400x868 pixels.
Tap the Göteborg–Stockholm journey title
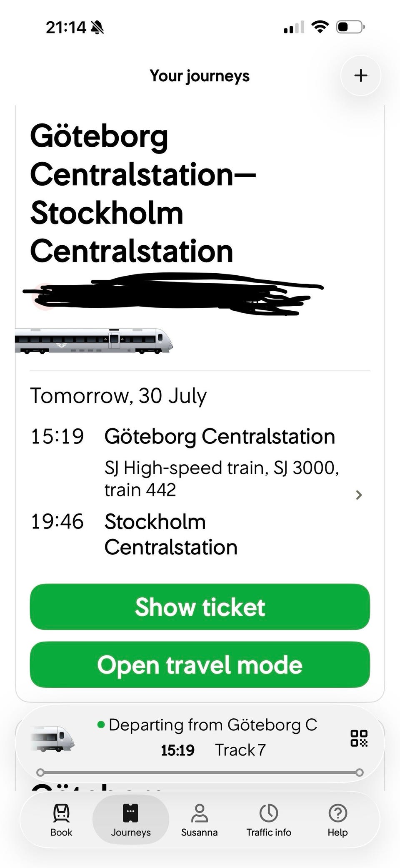[143, 194]
